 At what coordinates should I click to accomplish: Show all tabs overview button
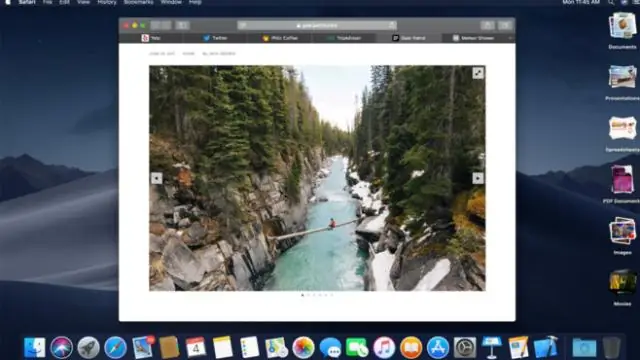click(x=505, y=25)
